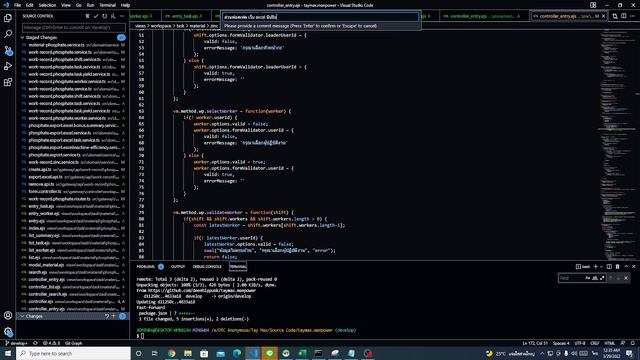The image size is (640, 360).
Task: Open changes compare icon in the editor toolbar
Action: tap(615, 16)
